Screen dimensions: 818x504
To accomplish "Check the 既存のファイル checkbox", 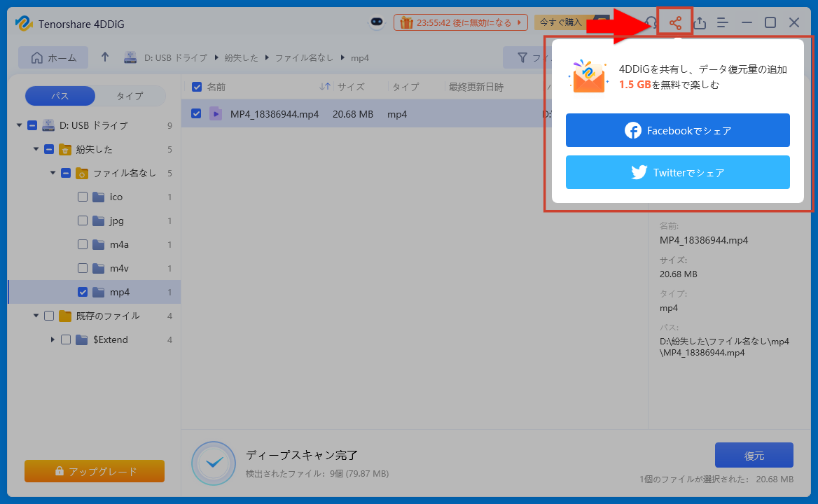I will point(49,316).
